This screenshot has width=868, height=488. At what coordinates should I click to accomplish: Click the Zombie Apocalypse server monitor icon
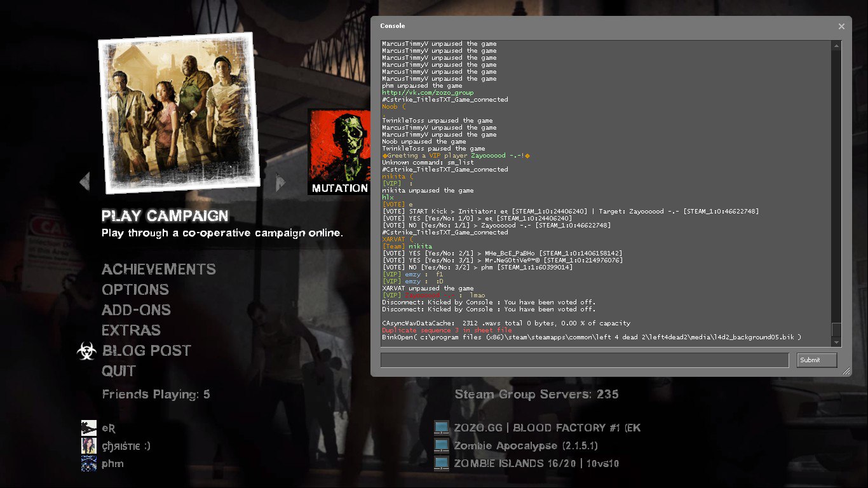coord(442,445)
